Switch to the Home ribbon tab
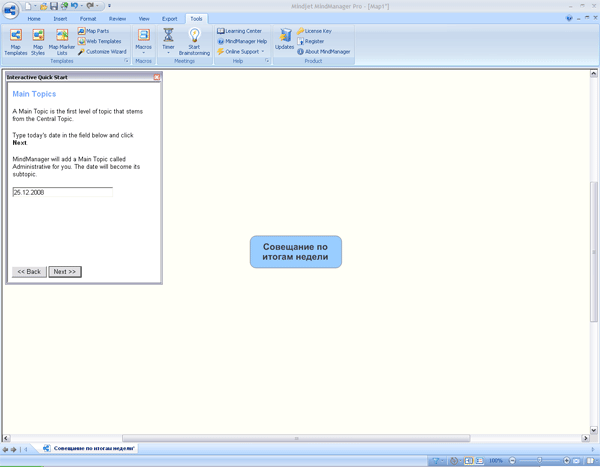The width and height of the screenshot is (600, 467). 34,19
